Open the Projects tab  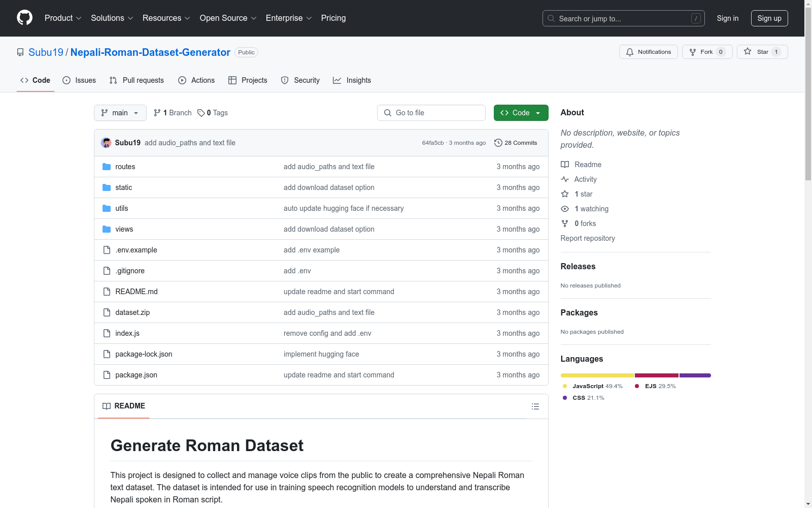point(248,80)
